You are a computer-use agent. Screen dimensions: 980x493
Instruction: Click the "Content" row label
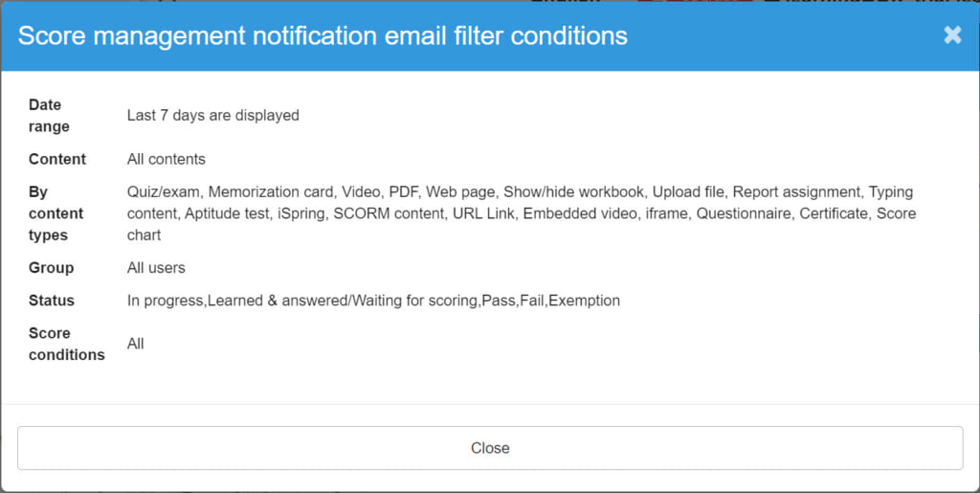[57, 159]
